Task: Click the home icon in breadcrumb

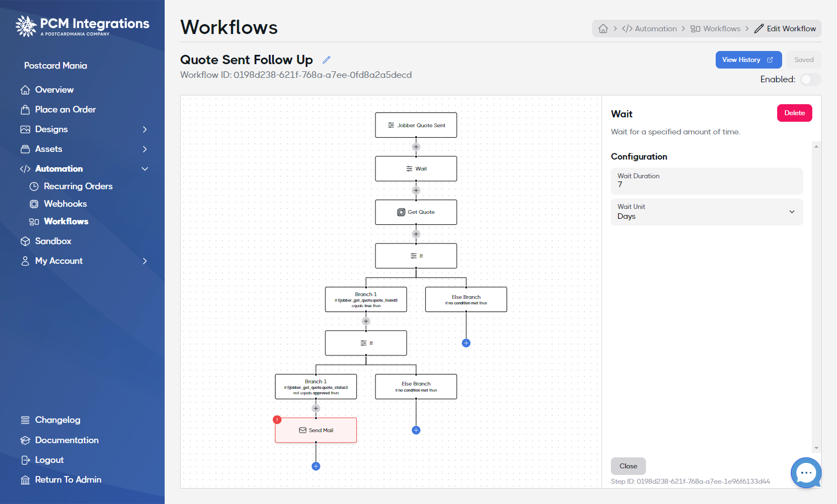Action: (603, 29)
